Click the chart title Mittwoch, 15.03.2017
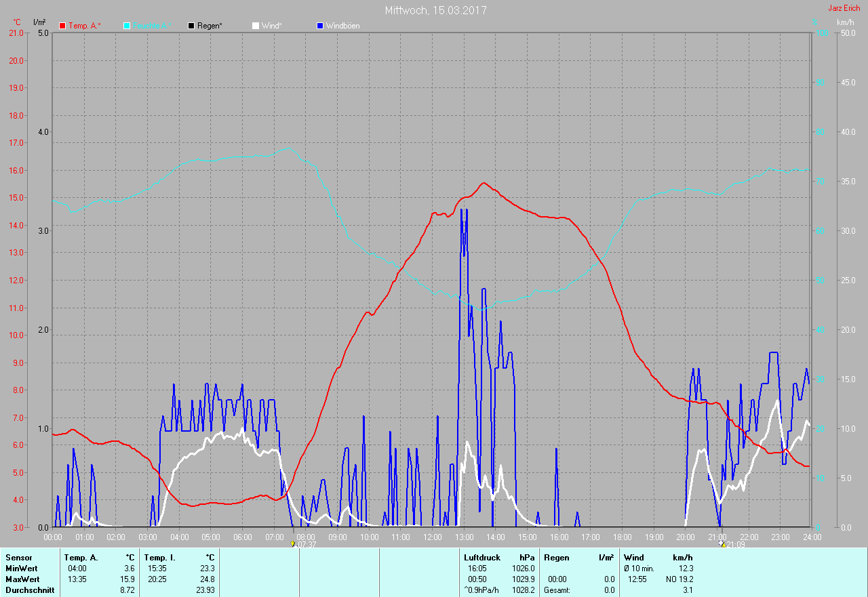Viewport: 868px width, 597px height. click(435, 10)
